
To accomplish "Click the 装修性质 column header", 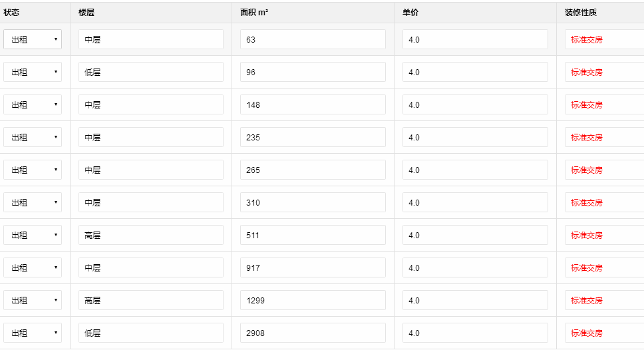I will [x=582, y=13].
